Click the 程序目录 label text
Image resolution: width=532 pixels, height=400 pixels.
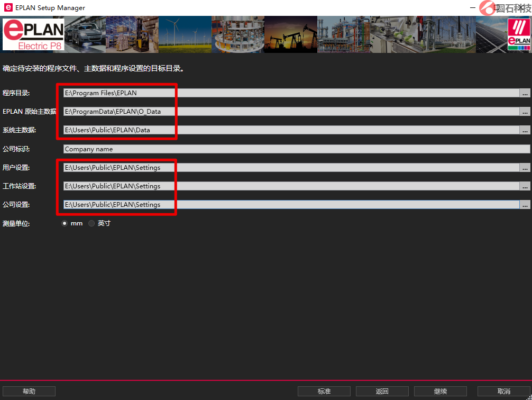point(16,93)
